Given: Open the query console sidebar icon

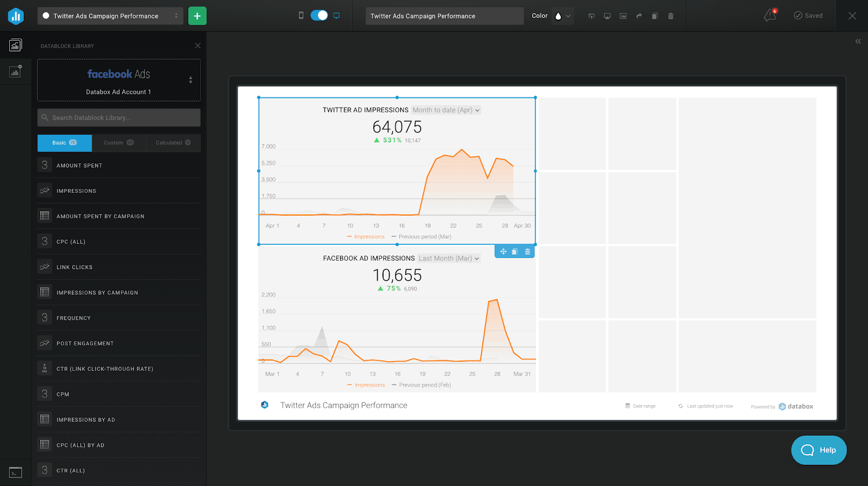Looking at the screenshot, I should point(16,472).
